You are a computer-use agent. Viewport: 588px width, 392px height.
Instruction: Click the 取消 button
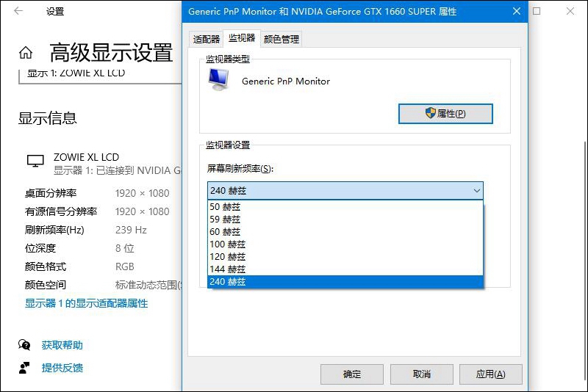point(421,374)
